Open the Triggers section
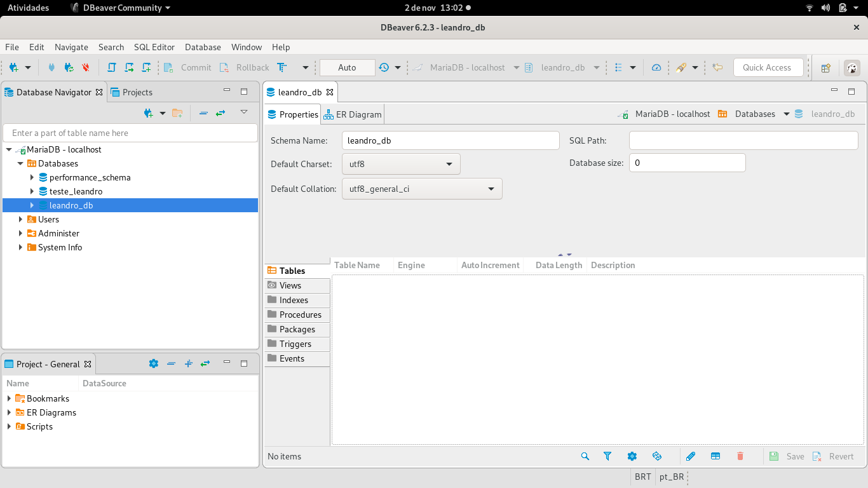 coord(295,344)
